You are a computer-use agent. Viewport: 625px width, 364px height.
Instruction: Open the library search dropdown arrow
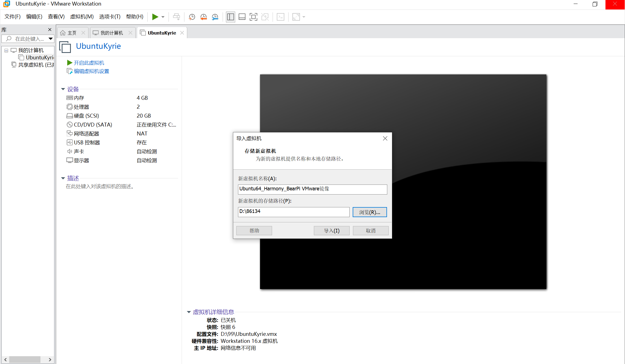[51, 39]
